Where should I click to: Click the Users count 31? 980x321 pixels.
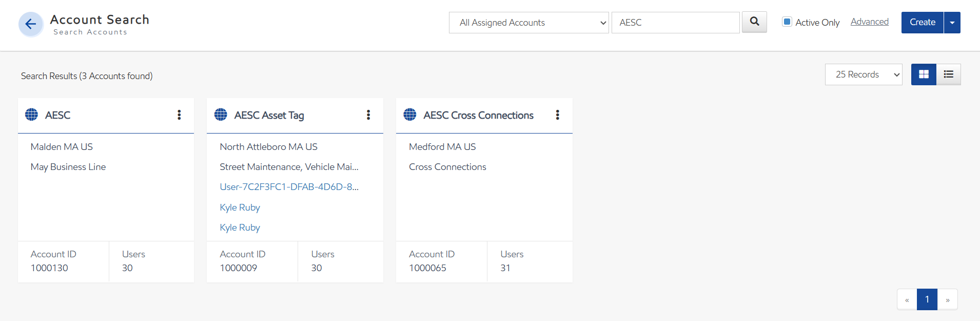505,268
